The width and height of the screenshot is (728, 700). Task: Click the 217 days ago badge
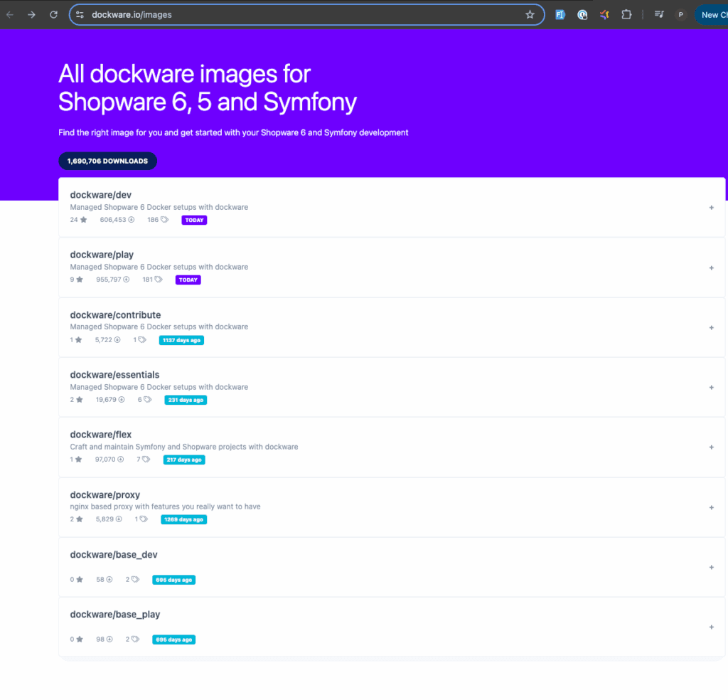point(184,460)
